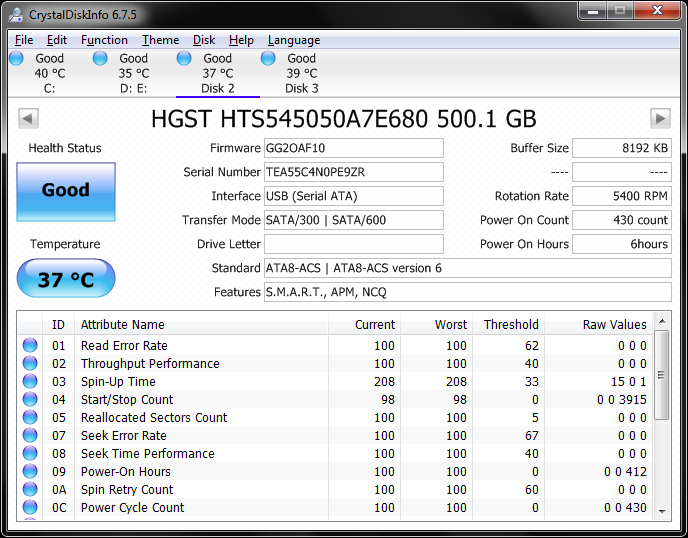Go to previous disk with left arrow

28,118
